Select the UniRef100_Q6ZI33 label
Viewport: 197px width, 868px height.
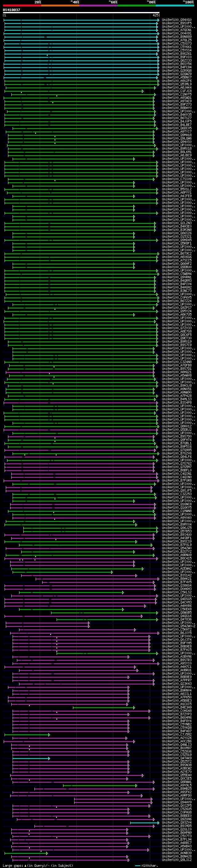[177, 60]
